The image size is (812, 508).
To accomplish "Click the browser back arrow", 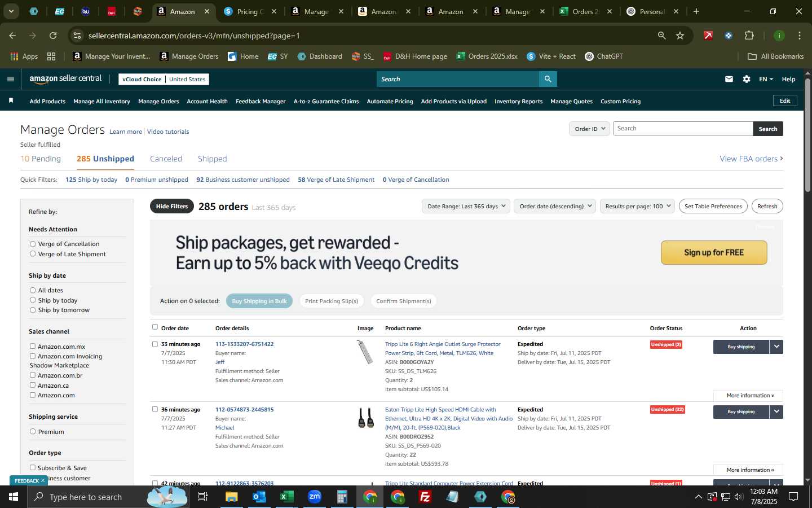I will (x=12, y=36).
